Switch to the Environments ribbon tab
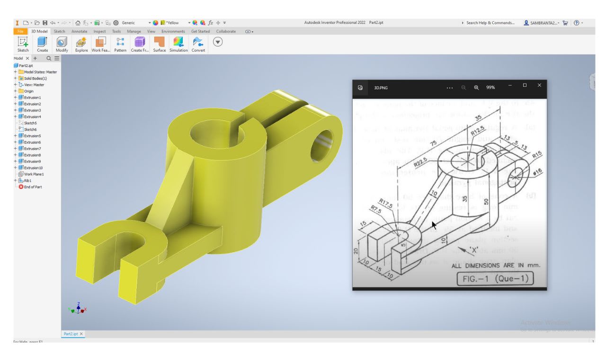Image resolution: width=606 pixels, height=364 pixels. click(x=173, y=31)
